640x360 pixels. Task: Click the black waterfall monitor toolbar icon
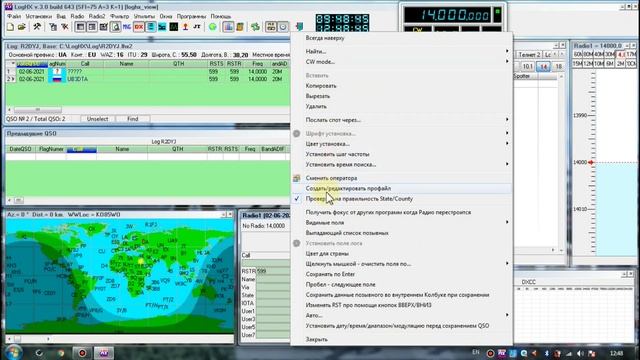(x=174, y=27)
